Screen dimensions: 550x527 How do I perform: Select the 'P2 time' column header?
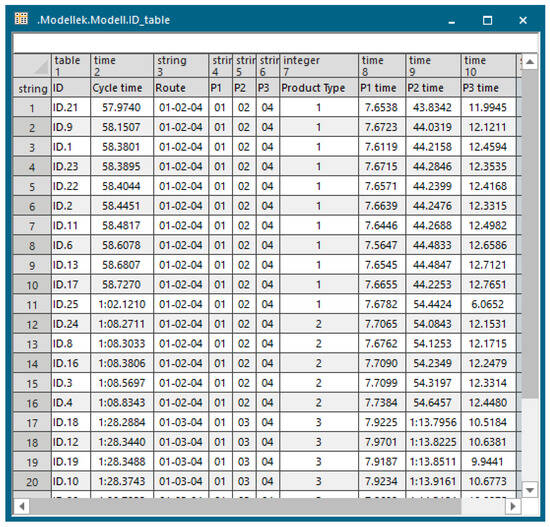433,88
